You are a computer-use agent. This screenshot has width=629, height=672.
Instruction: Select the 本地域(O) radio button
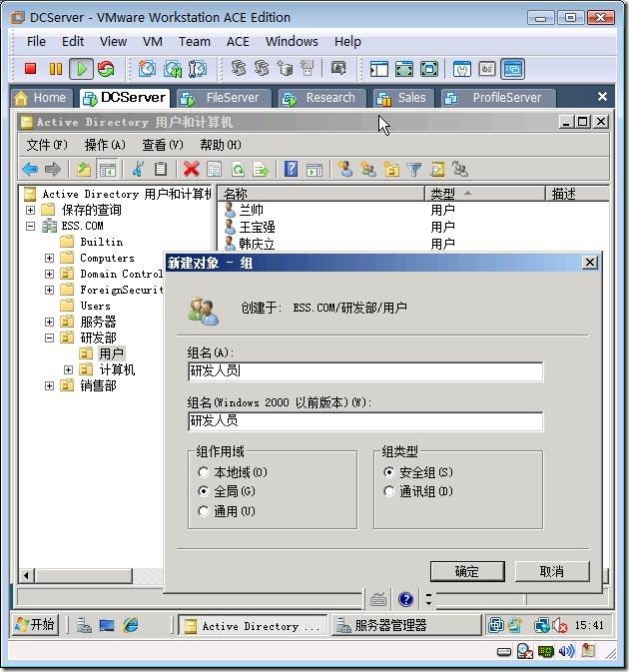pos(204,472)
